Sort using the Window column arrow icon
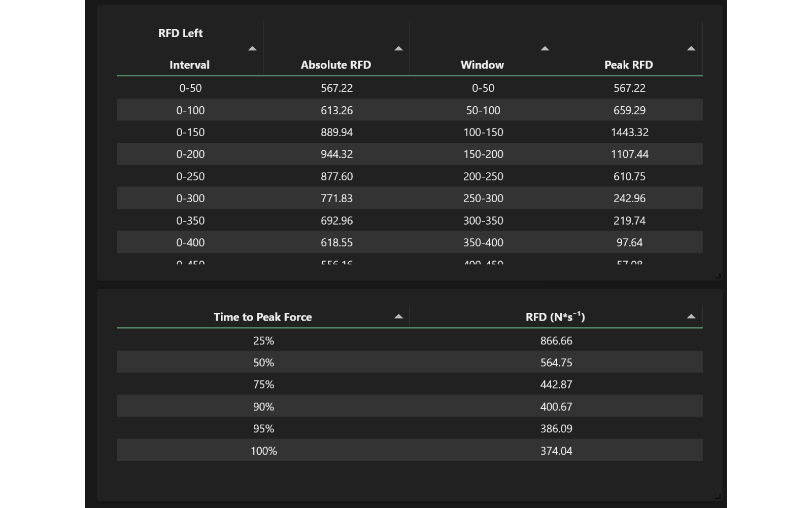The height and width of the screenshot is (508, 812). [545, 49]
